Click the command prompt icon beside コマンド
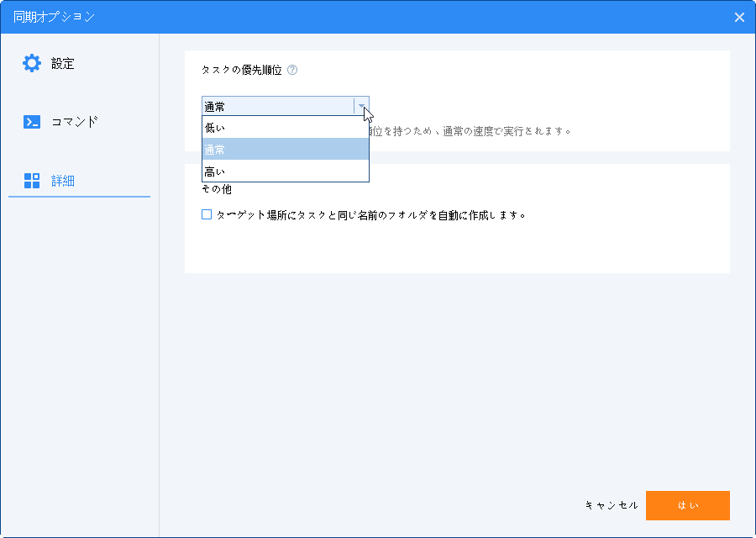This screenshot has height=538, width=756. click(31, 122)
